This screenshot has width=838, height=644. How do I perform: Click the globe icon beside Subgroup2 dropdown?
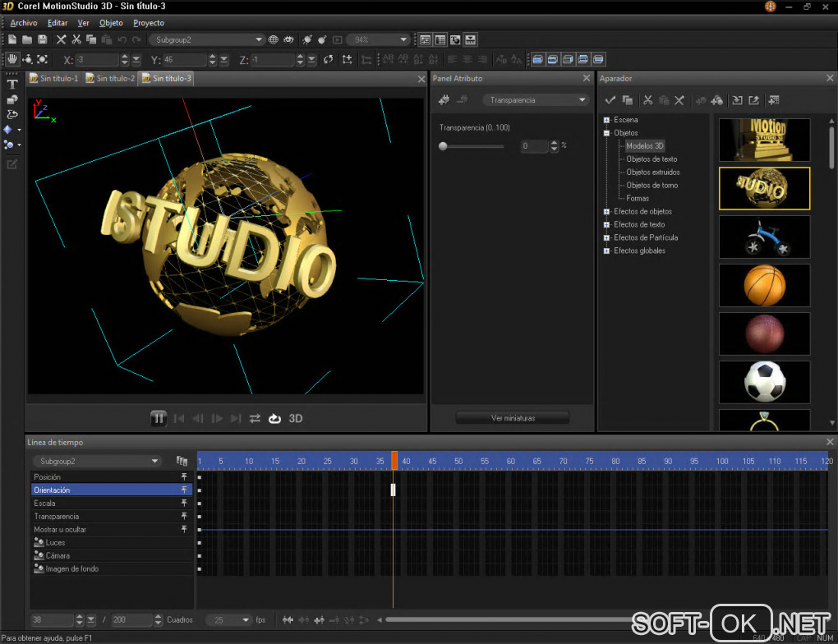(274, 39)
